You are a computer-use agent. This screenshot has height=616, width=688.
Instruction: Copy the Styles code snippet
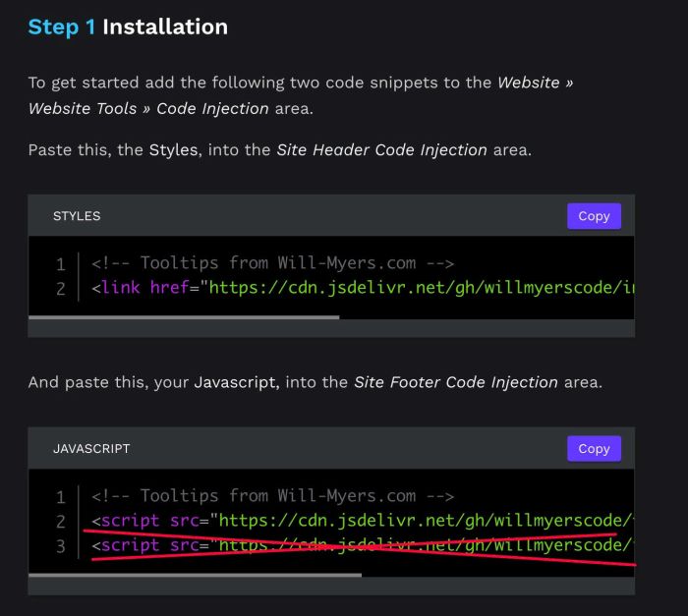(x=594, y=216)
